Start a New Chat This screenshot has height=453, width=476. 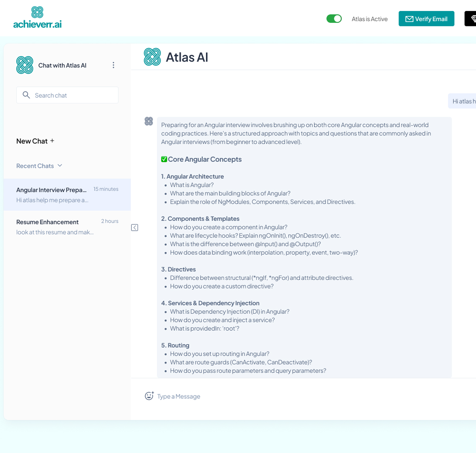click(x=32, y=141)
